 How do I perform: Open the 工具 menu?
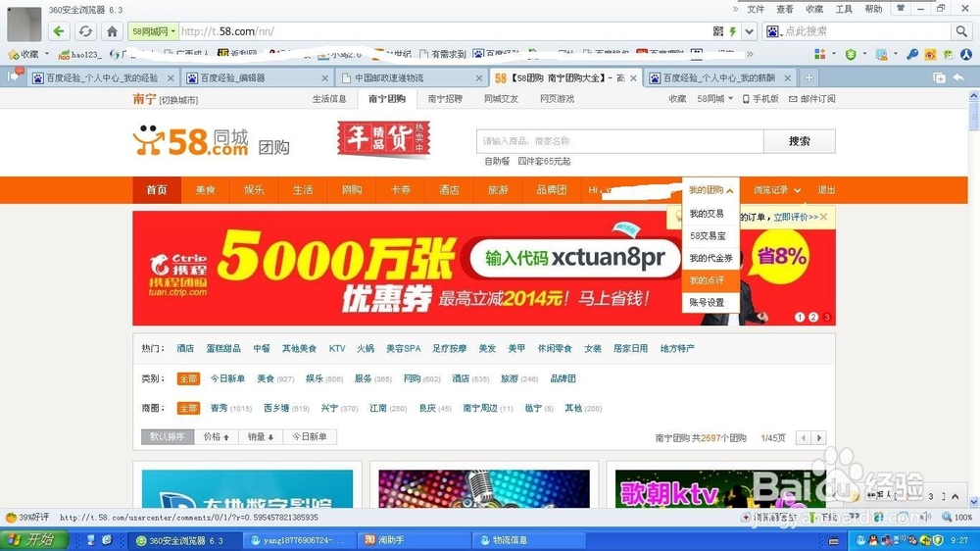click(x=844, y=9)
